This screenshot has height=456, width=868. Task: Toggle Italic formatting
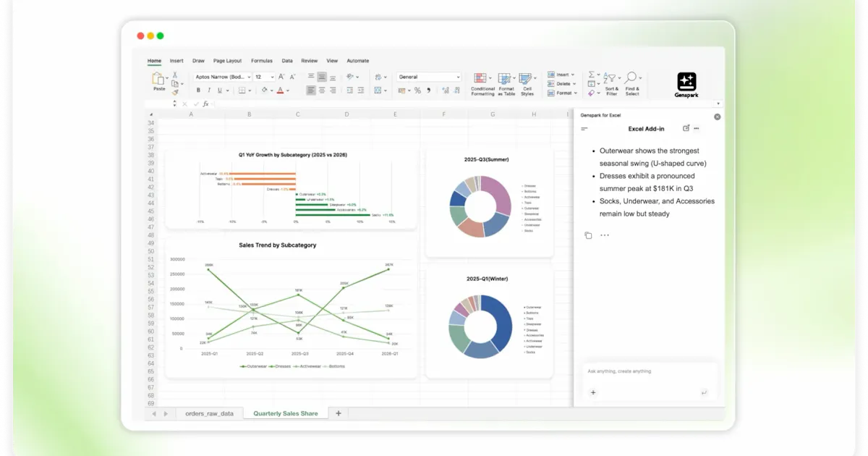coord(209,90)
